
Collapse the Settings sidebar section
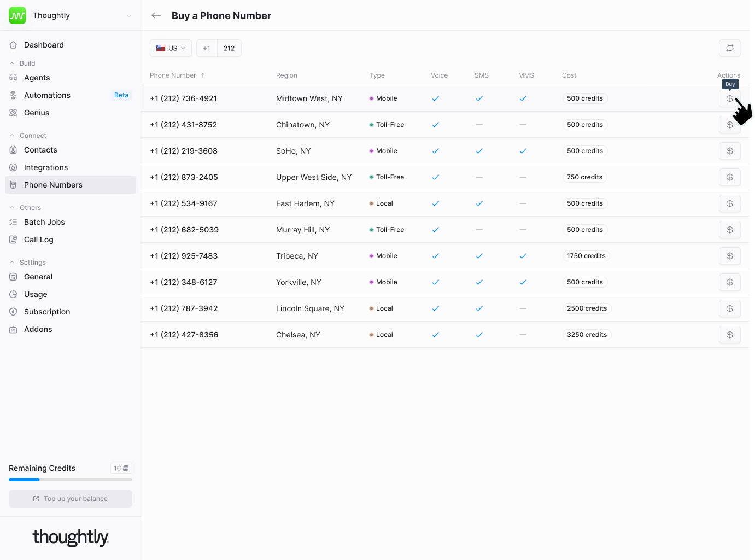click(12, 262)
